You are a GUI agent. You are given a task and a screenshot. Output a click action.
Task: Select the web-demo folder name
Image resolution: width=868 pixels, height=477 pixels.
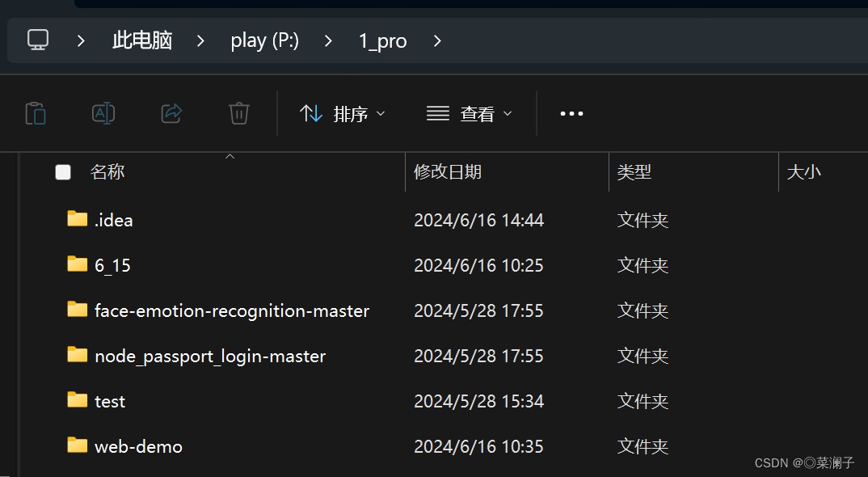[138, 446]
